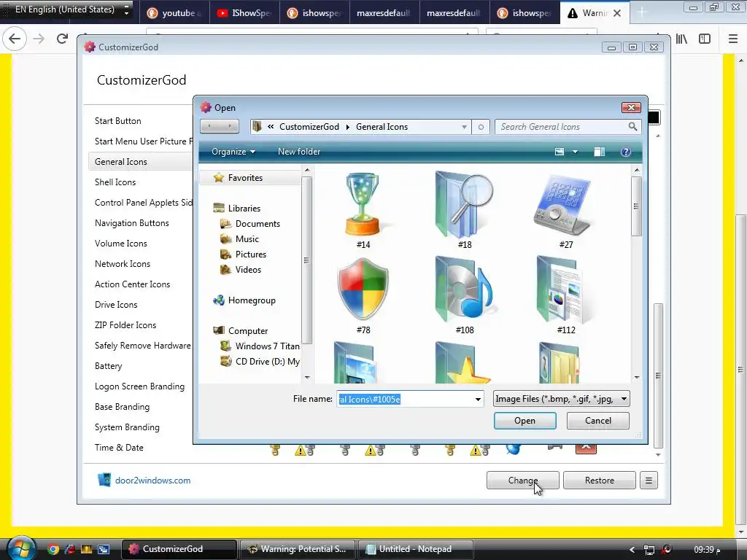Click the browser back button

pyautogui.click(x=15, y=39)
